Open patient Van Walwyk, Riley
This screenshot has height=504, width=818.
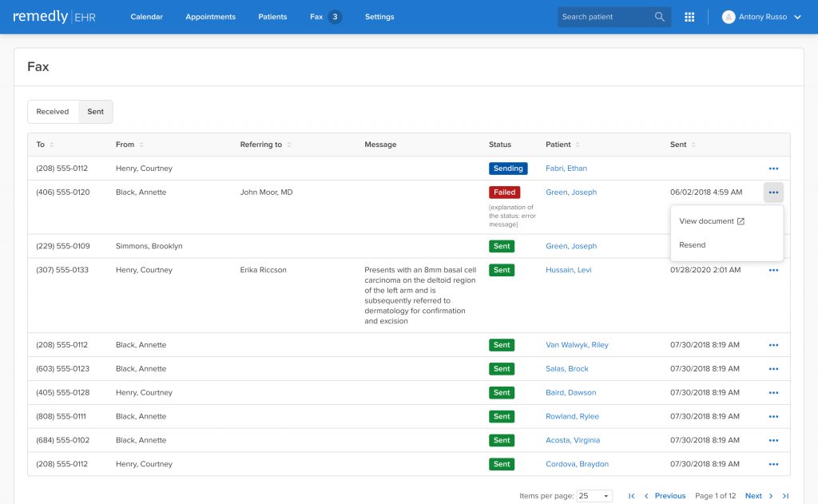pyautogui.click(x=577, y=345)
